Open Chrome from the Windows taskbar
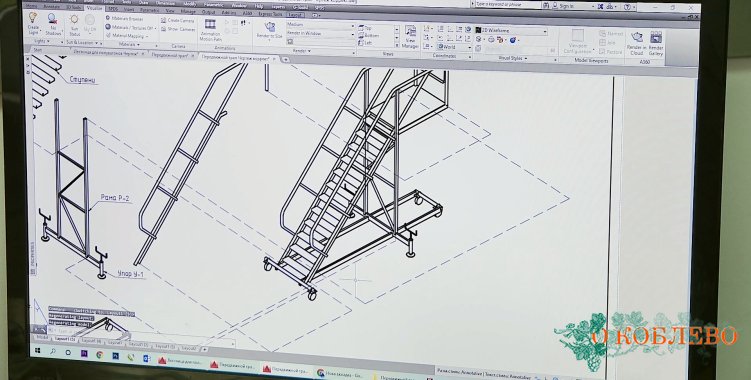Viewport: 751px width, 380px height. (99, 355)
